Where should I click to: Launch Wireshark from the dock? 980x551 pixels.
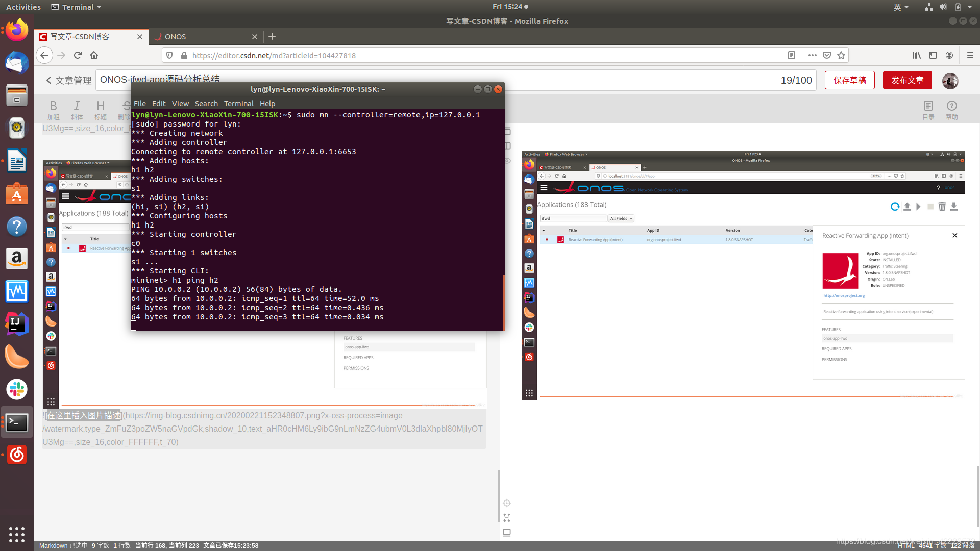coord(17,291)
